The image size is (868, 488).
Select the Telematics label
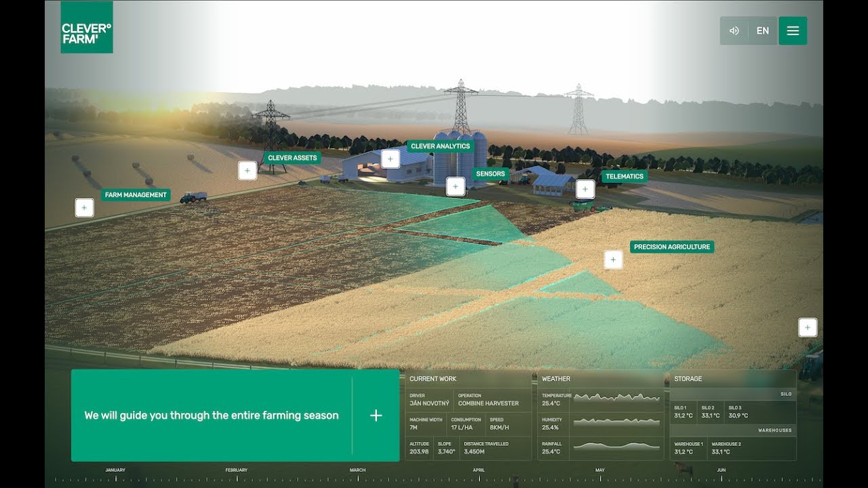625,176
